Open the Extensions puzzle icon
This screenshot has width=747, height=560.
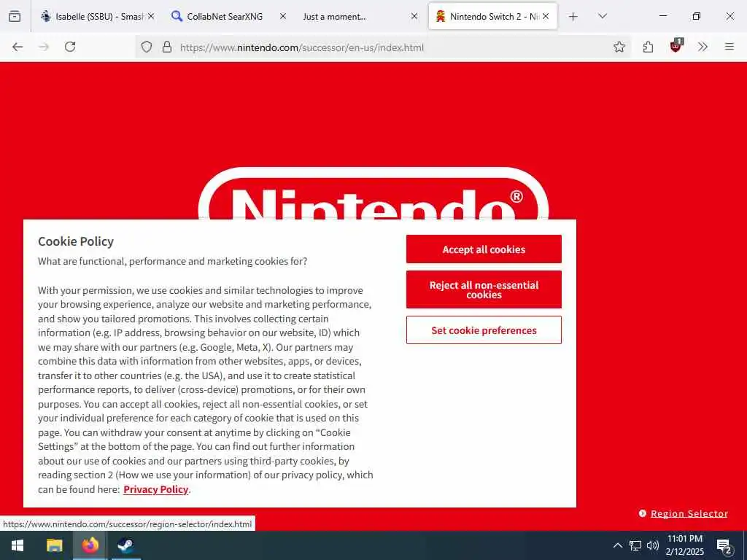[648, 47]
